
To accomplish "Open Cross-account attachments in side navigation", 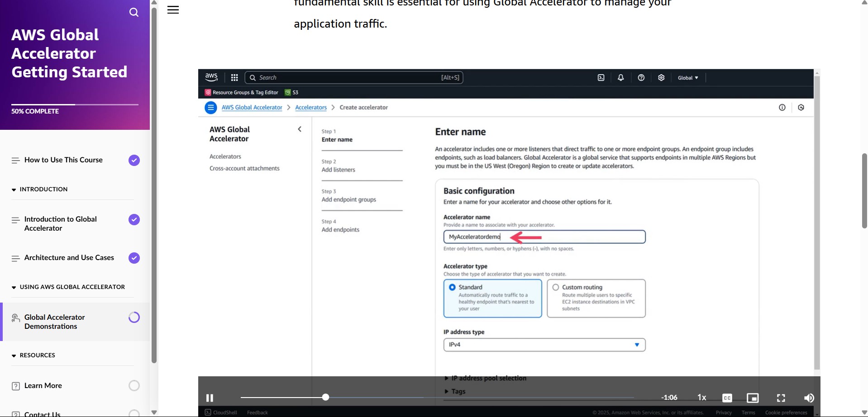I will pyautogui.click(x=244, y=168).
